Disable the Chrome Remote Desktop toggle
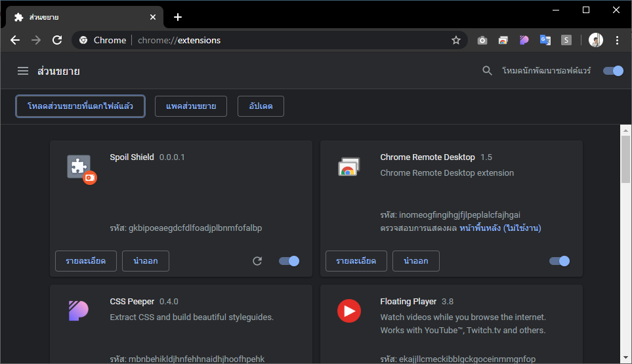632x364 pixels. (559, 261)
